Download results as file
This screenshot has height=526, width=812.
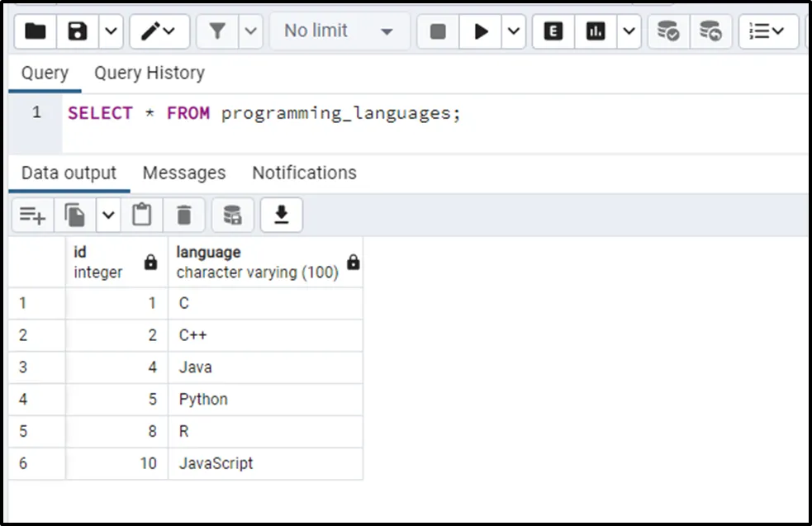(x=281, y=216)
